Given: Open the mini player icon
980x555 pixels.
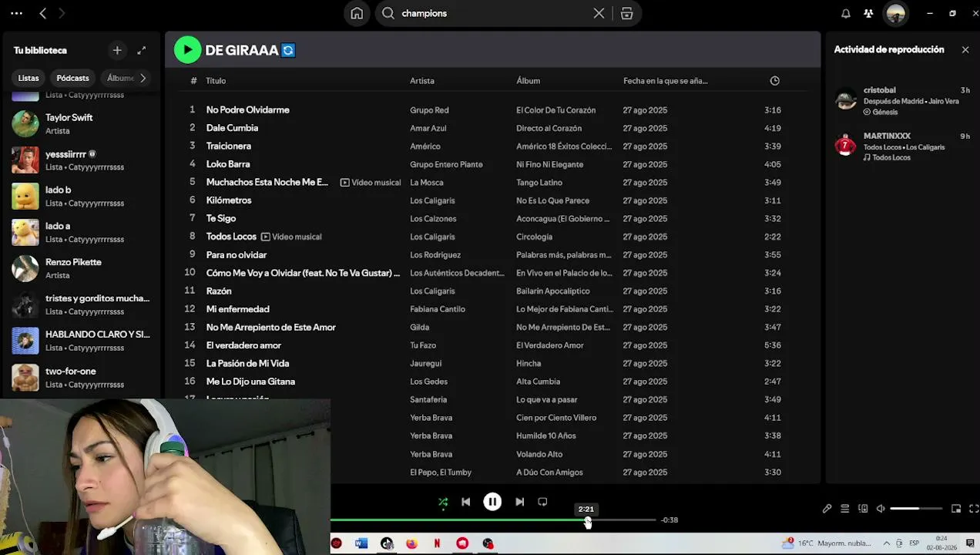Looking at the screenshot, I should coord(956,509).
